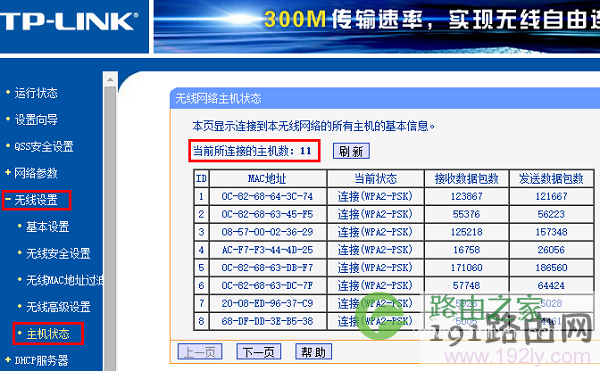The width and height of the screenshot is (600, 371).
Task: Click the 帮助 help button
Action: point(313,351)
